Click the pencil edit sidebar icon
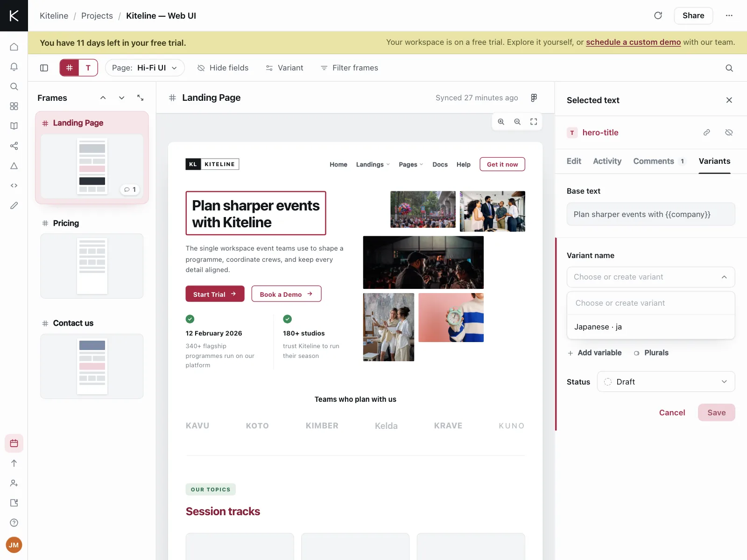This screenshot has width=747, height=560. coord(14,205)
